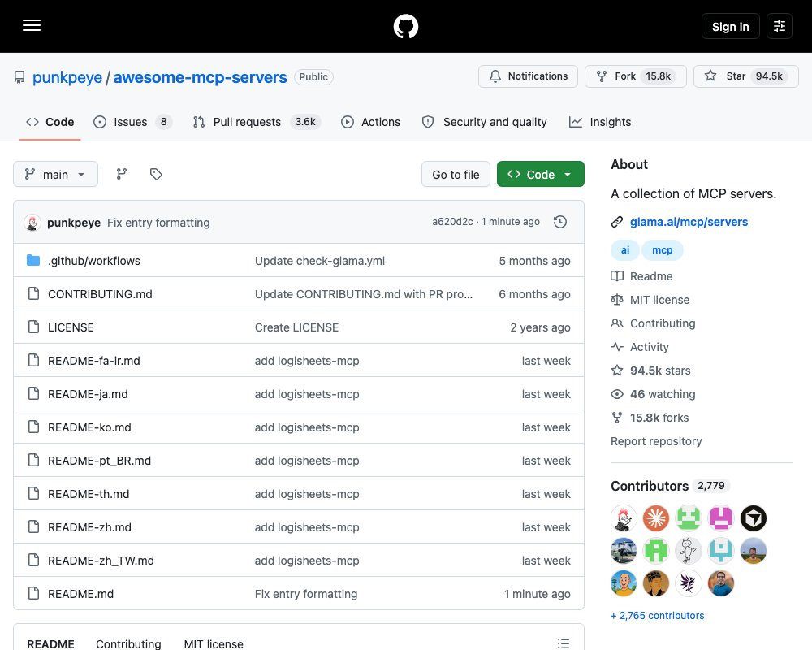Fork the repository
Image resolution: width=812 pixels, height=650 pixels.
tap(636, 76)
